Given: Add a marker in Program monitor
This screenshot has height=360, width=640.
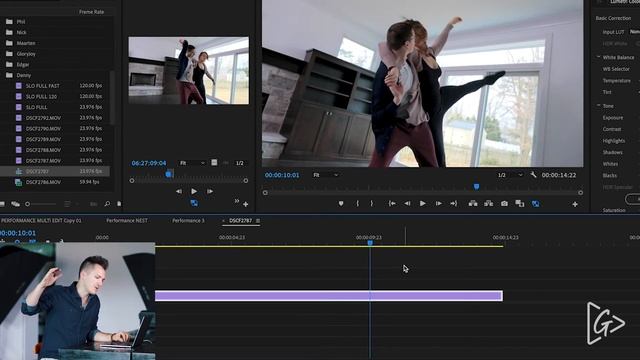Looking at the screenshot, I should 341,203.
